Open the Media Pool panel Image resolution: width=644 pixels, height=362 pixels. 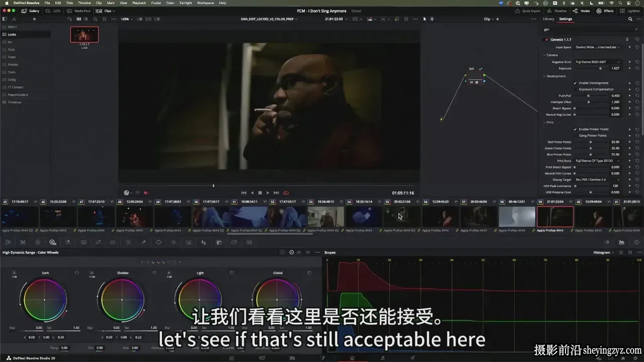tap(79, 11)
